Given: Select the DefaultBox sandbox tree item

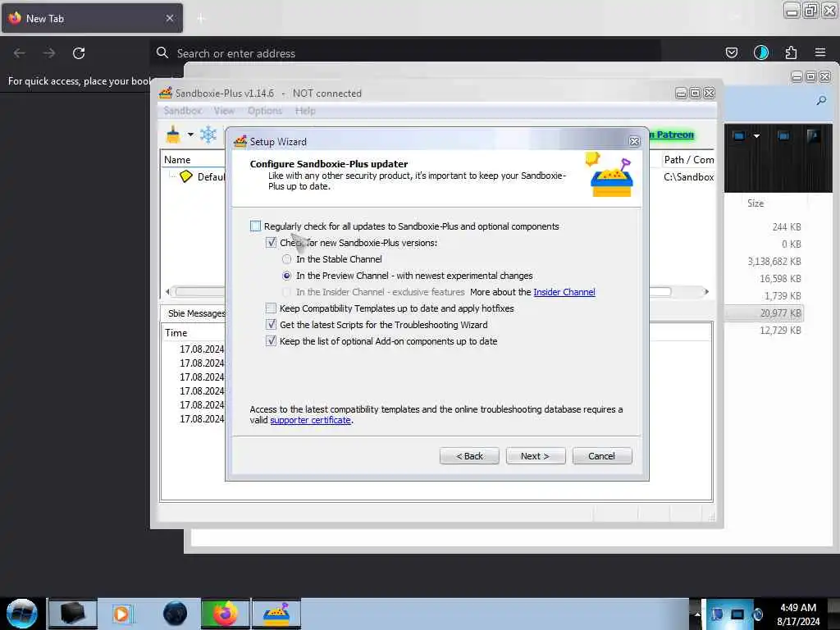Looking at the screenshot, I should [x=203, y=177].
